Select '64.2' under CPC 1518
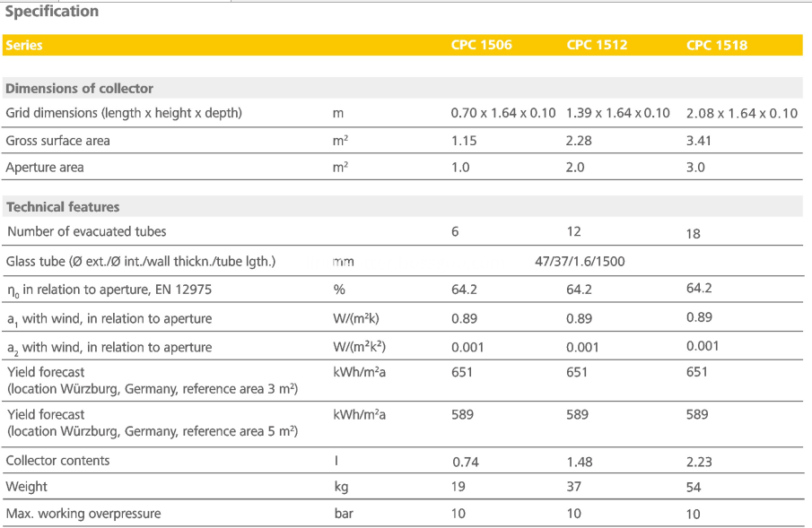 [x=699, y=288]
